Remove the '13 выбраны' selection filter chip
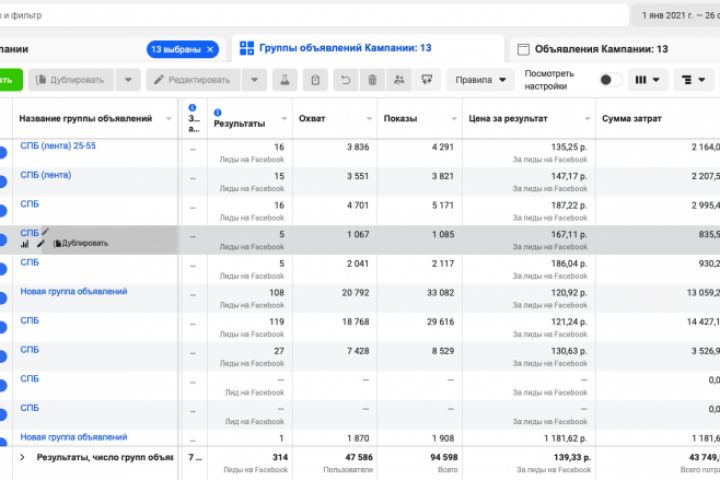This screenshot has width=720, height=480. [208, 48]
